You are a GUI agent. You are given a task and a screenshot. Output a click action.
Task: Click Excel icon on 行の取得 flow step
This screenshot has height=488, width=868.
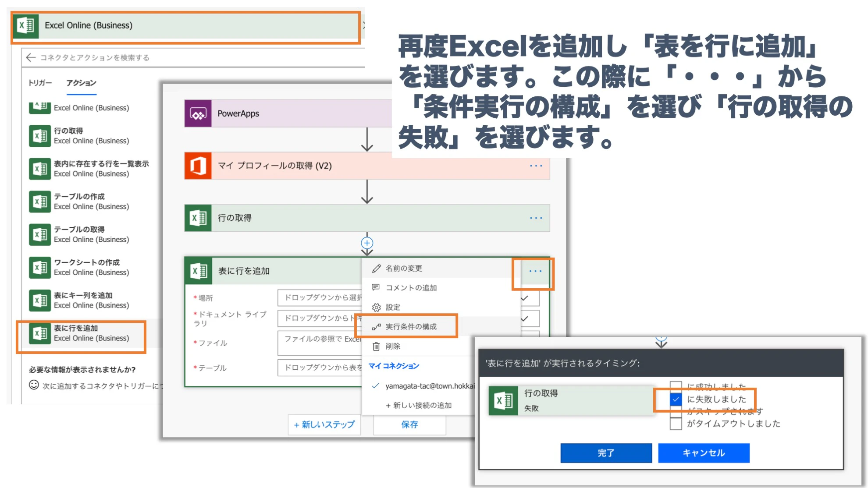click(198, 218)
